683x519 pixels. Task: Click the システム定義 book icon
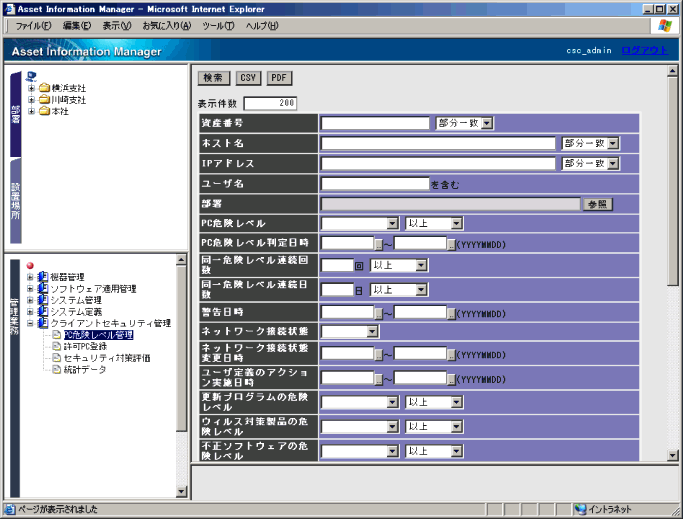pos(43,311)
